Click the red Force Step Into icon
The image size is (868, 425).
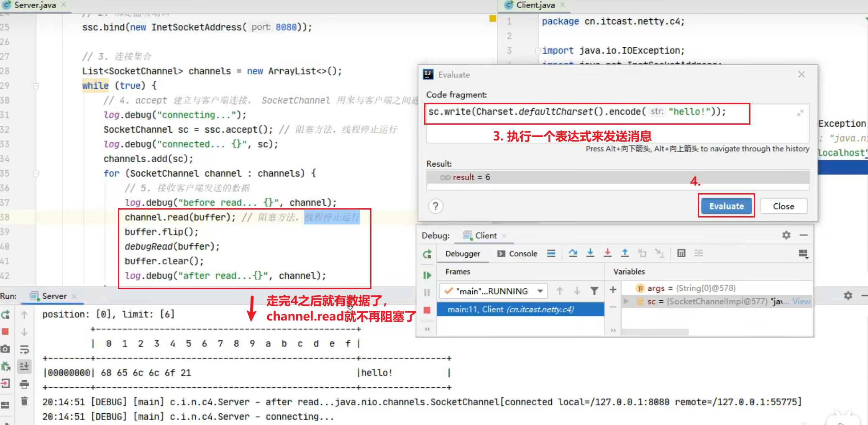point(607,253)
